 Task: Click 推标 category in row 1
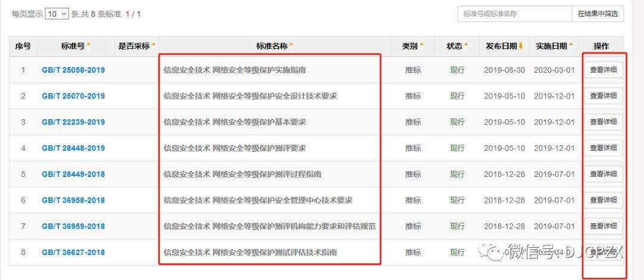pyautogui.click(x=413, y=70)
